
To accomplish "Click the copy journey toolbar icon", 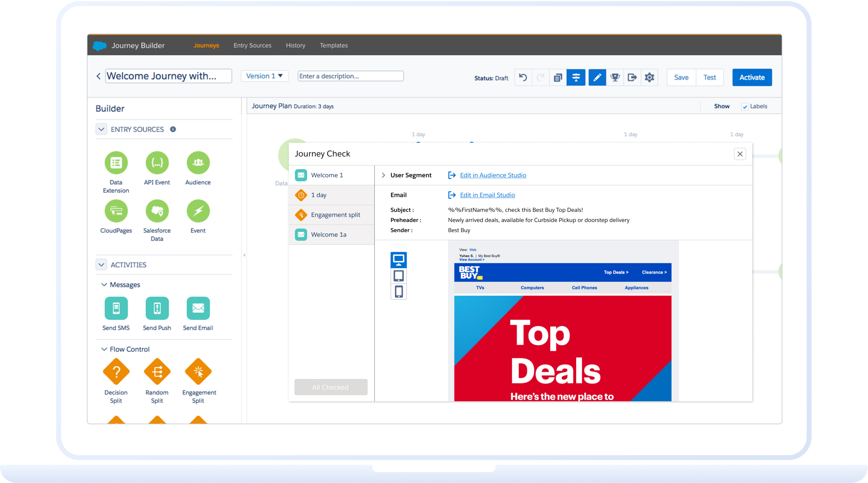I will (558, 77).
